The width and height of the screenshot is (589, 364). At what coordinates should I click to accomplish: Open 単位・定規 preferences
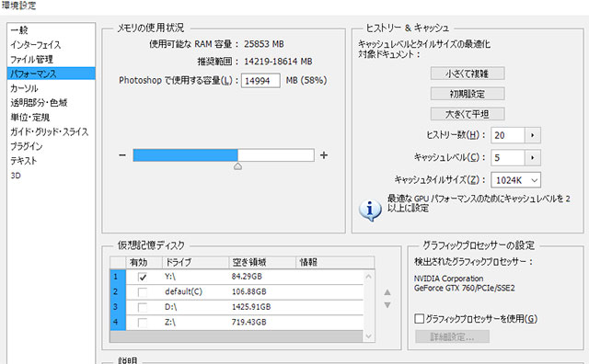[30, 118]
